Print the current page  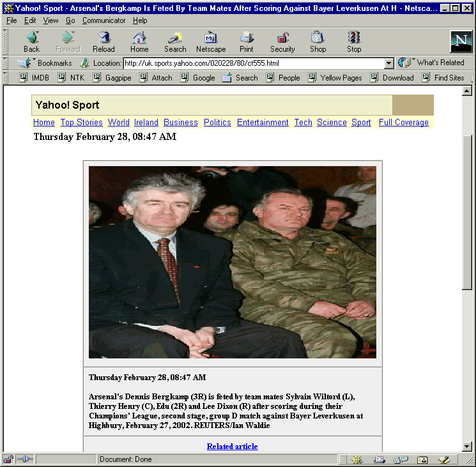247,42
